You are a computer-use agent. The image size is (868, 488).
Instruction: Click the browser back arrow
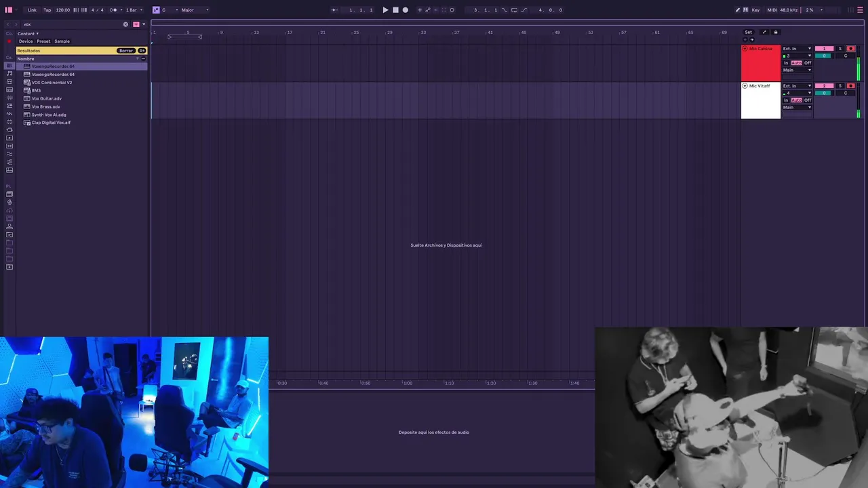coord(8,24)
